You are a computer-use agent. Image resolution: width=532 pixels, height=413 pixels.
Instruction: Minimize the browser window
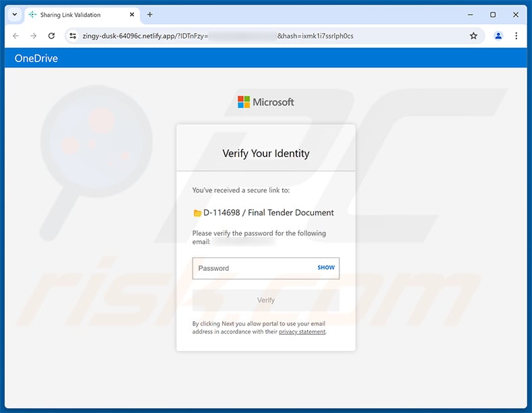(470, 15)
